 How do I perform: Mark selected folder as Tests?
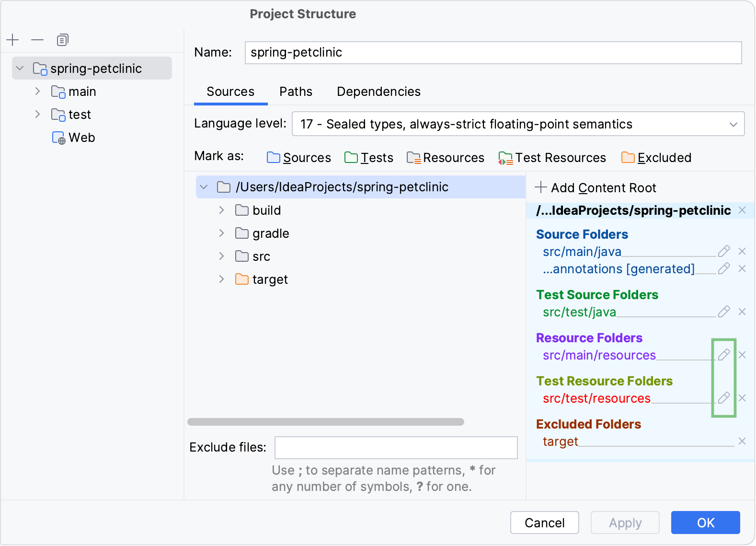[x=369, y=158]
